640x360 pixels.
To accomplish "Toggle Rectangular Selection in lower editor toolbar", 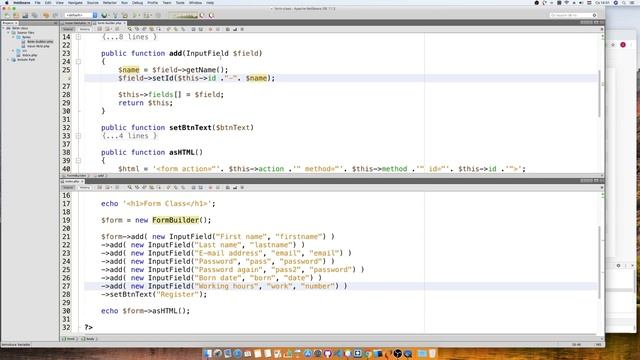I will click(159, 187).
